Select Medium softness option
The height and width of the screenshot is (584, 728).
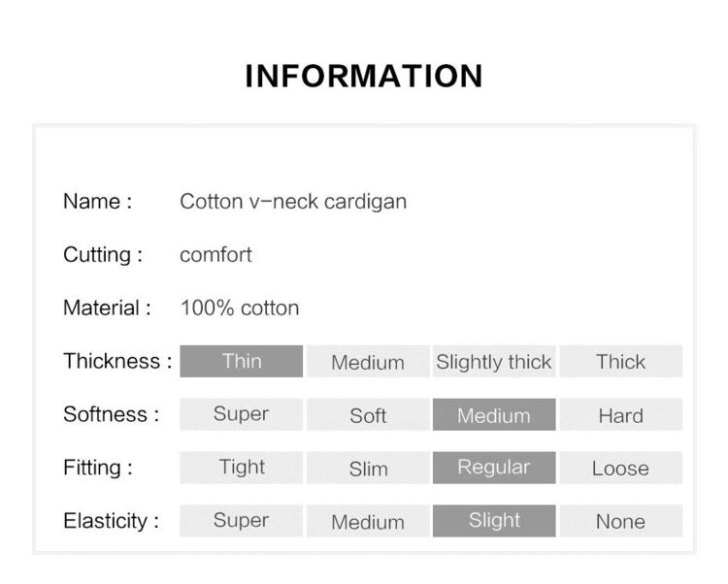point(494,414)
